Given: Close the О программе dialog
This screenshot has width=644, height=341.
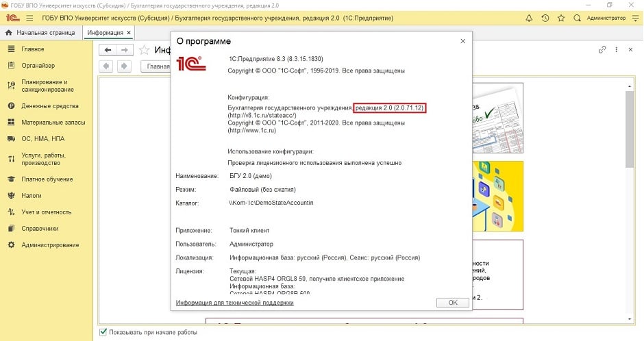Looking at the screenshot, I should click(x=462, y=42).
